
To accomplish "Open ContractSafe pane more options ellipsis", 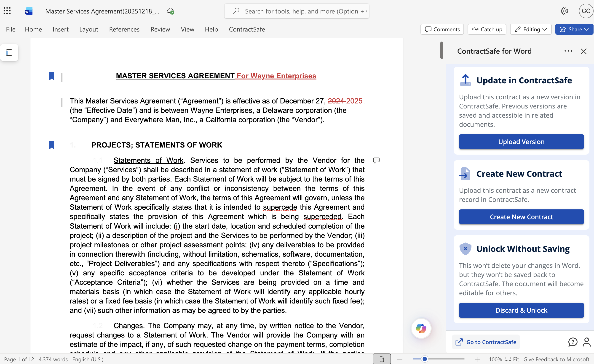I will [x=568, y=51].
